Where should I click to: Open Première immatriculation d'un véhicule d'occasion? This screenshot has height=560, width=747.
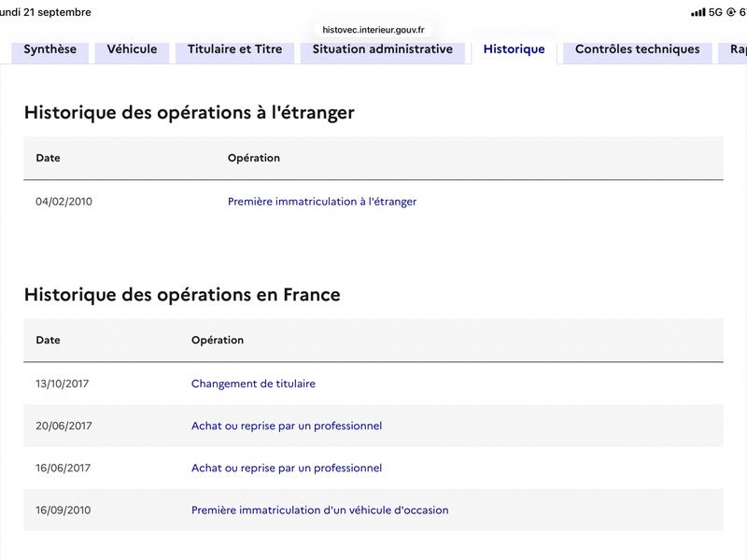320,510
